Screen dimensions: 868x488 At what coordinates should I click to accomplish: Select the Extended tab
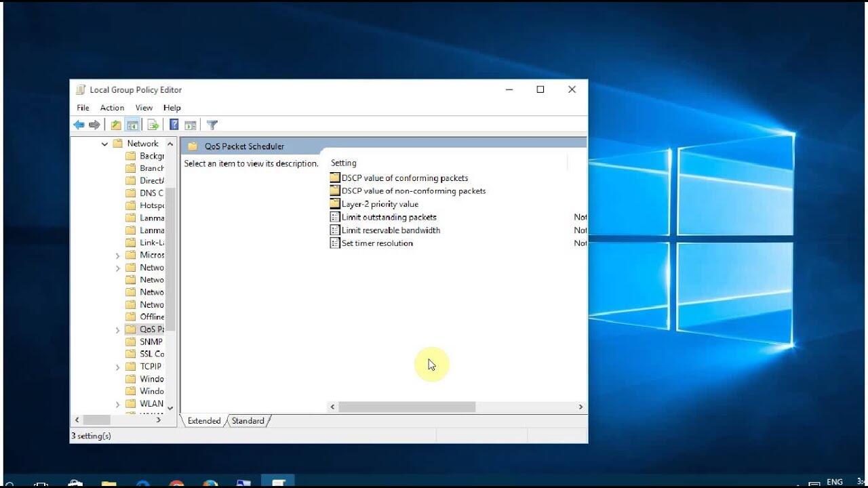tap(203, 421)
